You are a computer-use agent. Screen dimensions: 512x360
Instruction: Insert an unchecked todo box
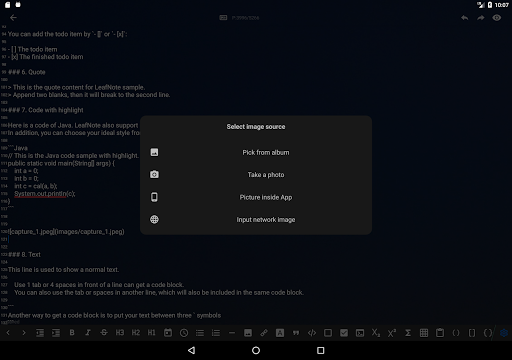pos(328,333)
